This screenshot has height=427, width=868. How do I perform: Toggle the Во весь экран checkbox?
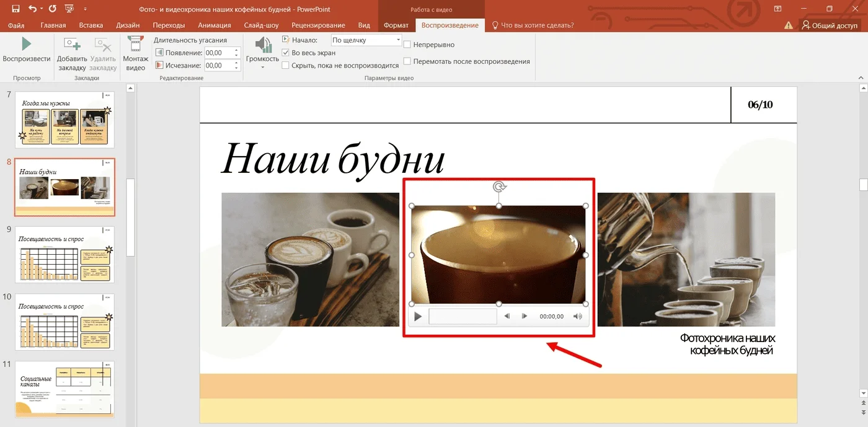(x=286, y=53)
